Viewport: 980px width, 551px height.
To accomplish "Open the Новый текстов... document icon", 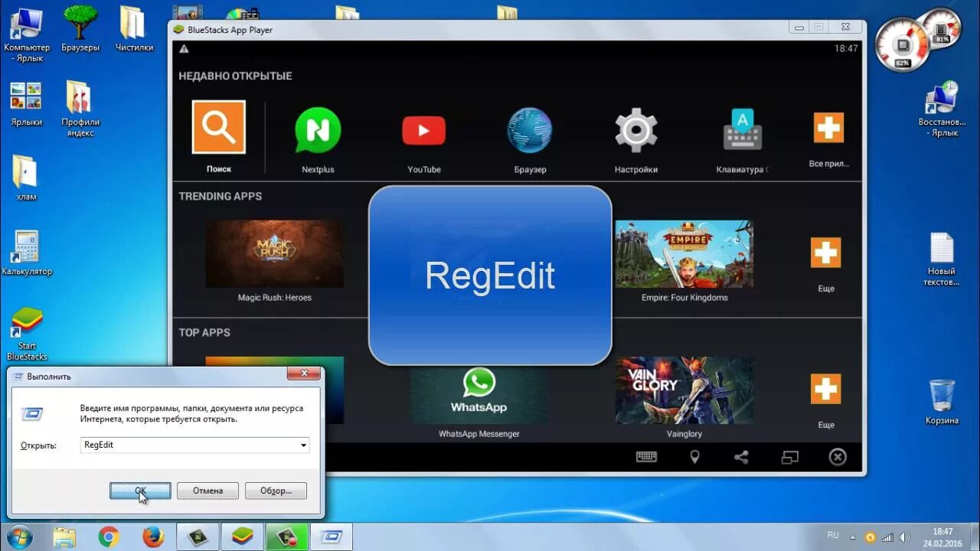I will pos(942,259).
